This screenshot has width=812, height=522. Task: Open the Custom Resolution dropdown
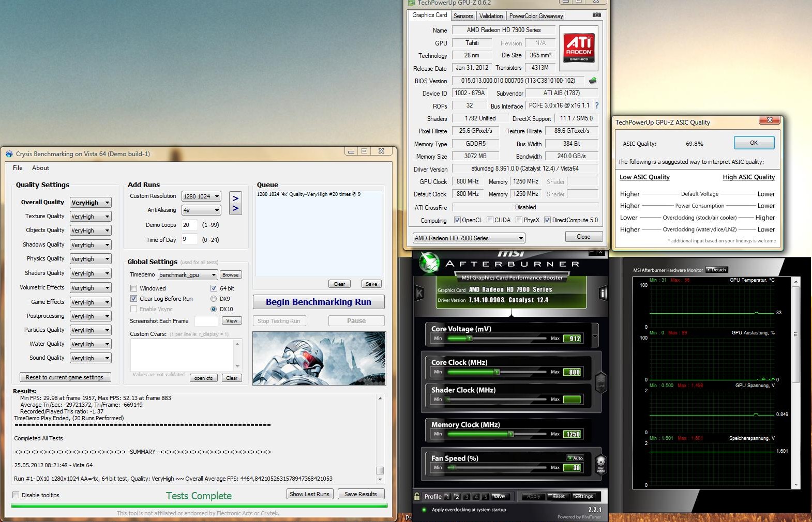coord(201,196)
